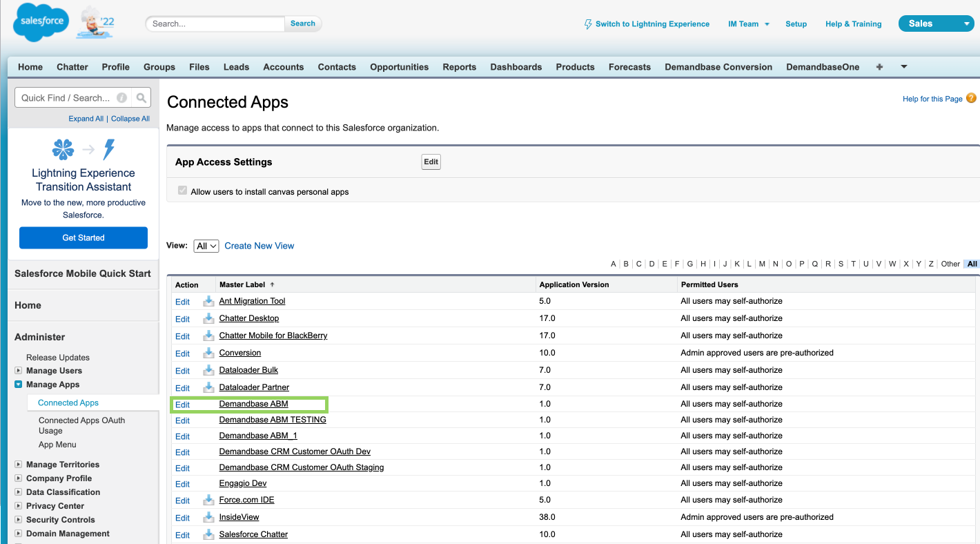Click the download icon beside Ant Migration Tool
Viewport: 980px width, 544px height.
coord(208,301)
